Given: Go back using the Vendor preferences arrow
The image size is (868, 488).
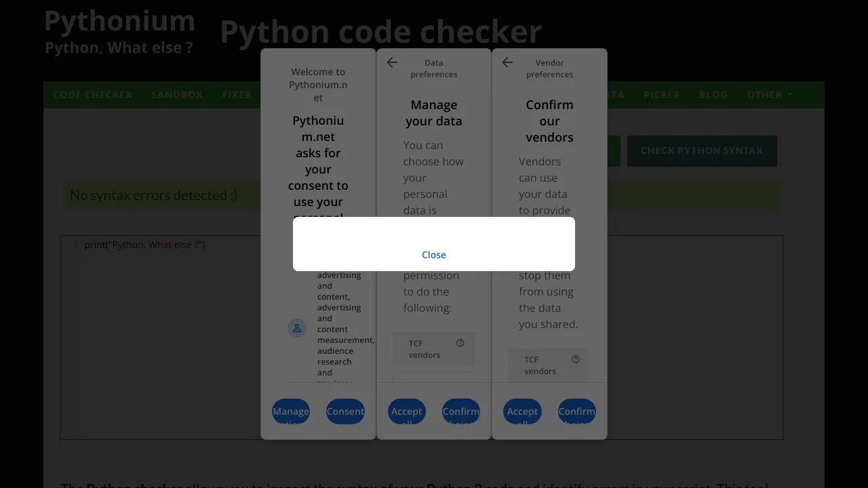Looking at the screenshot, I should point(507,62).
